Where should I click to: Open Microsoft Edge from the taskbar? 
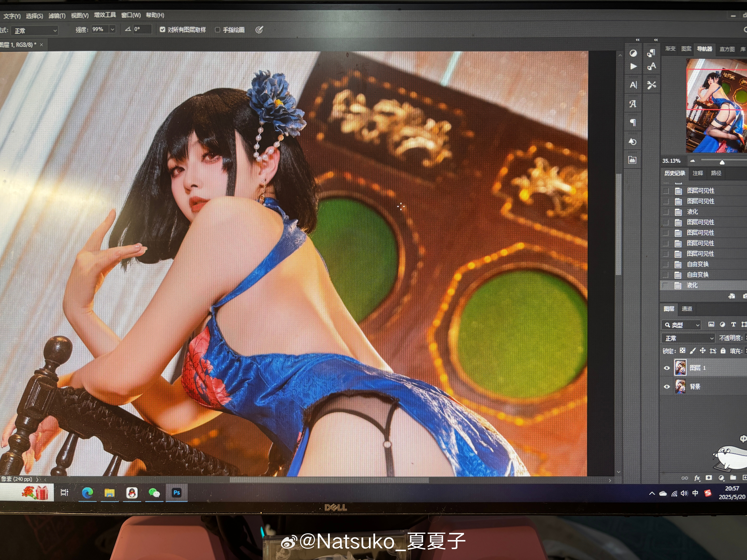pyautogui.click(x=87, y=493)
